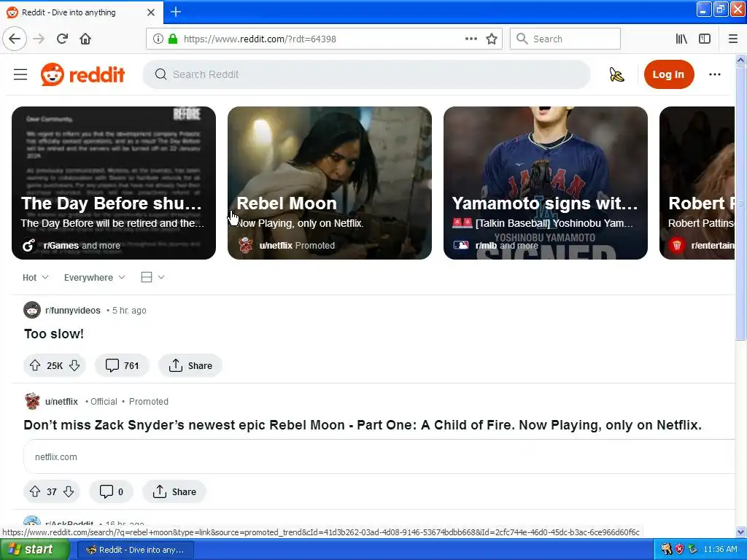
Task: Downvote the "Too slow!" post
Action: [x=74, y=365]
